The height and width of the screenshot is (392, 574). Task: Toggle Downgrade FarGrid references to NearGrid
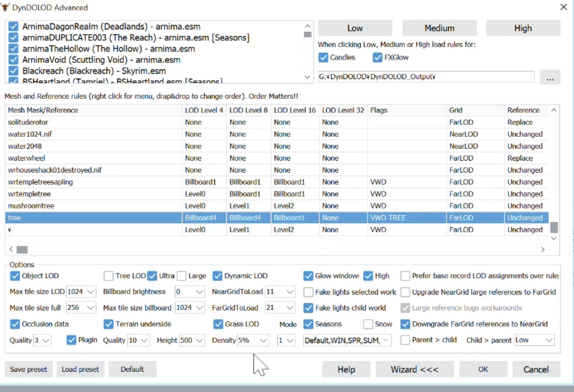pos(405,324)
